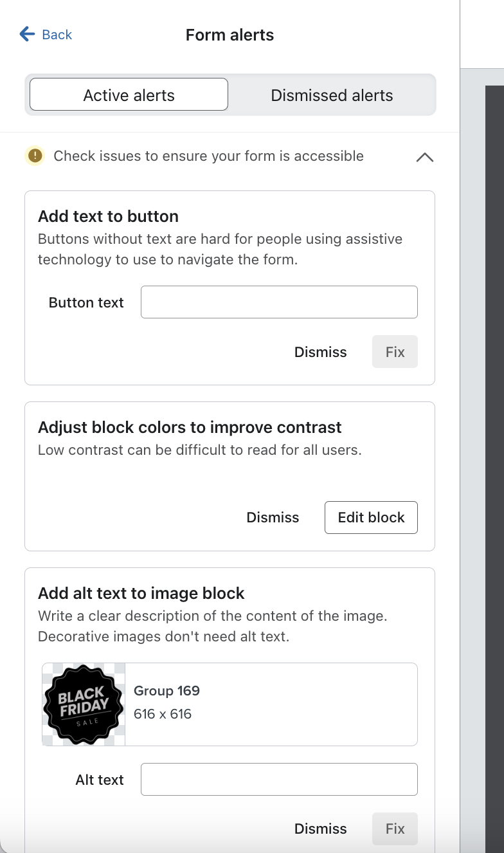Image resolution: width=504 pixels, height=853 pixels.
Task: Click the Alt text input field
Action: coord(279,779)
